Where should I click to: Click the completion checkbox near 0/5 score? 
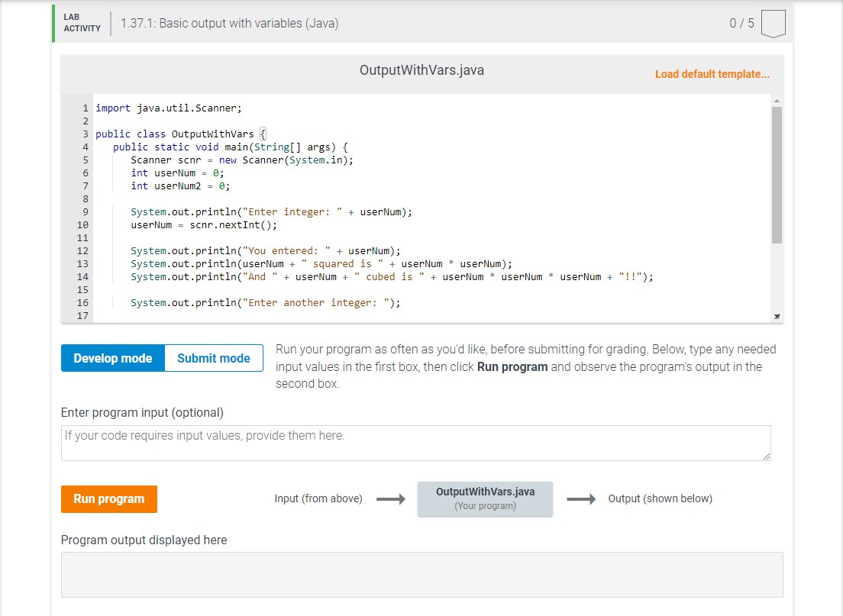click(774, 23)
